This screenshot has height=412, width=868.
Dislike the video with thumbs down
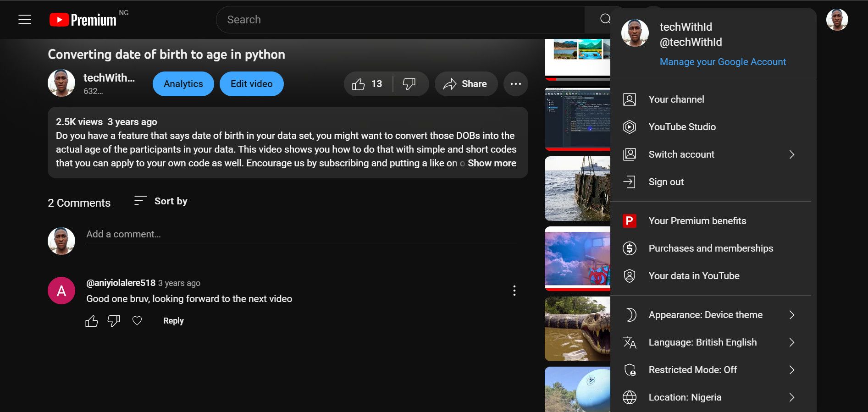pos(409,84)
